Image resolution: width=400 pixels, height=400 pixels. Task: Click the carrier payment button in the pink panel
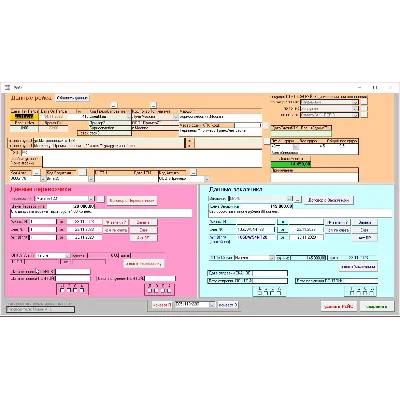144,264
